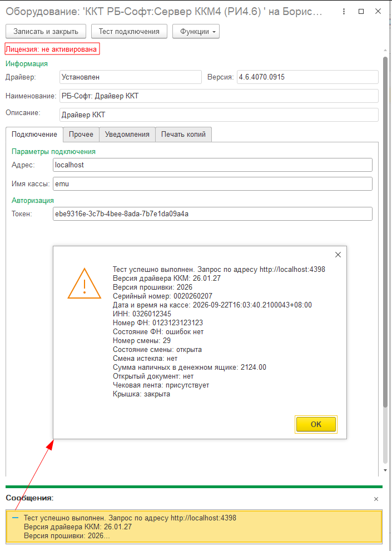Click the 'Наименование' field
This screenshot has width=392, height=551.
tap(219, 96)
